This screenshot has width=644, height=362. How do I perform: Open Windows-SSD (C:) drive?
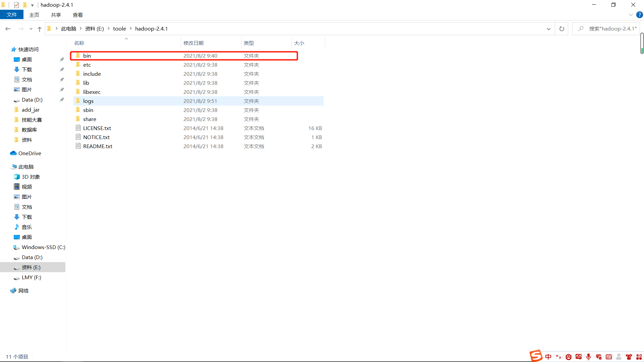(x=43, y=247)
